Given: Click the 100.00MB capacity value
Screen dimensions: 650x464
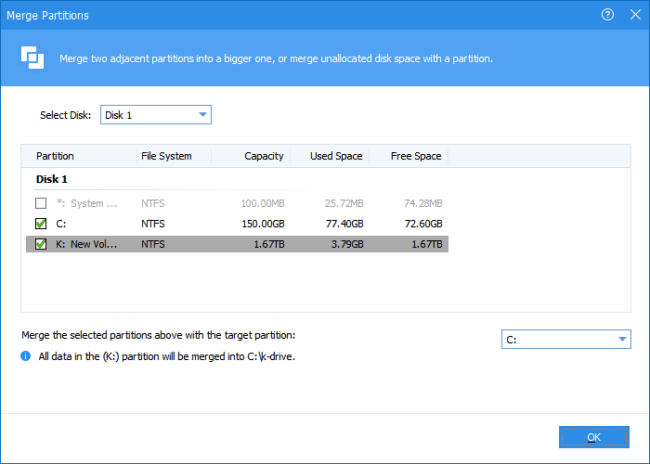Looking at the screenshot, I should tap(262, 203).
